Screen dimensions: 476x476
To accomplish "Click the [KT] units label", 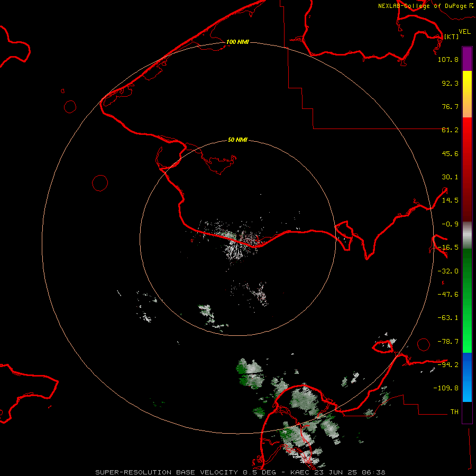I will click(x=451, y=36).
